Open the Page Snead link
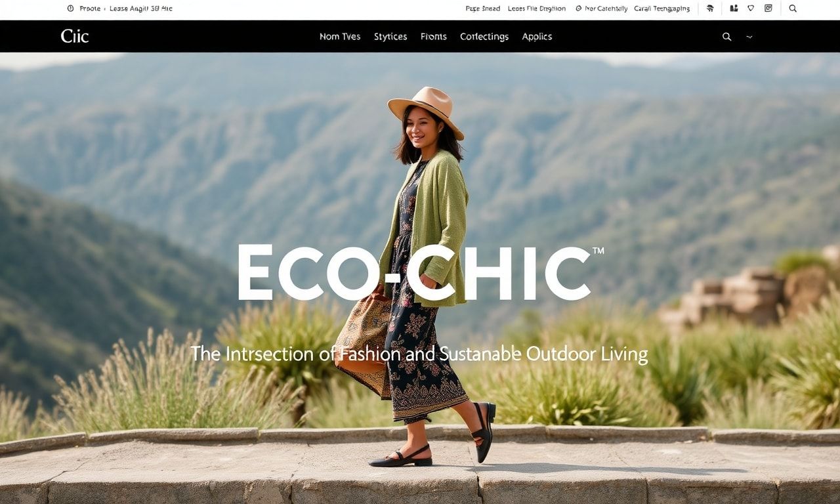Screen dimensions: 840x504 point(482,9)
